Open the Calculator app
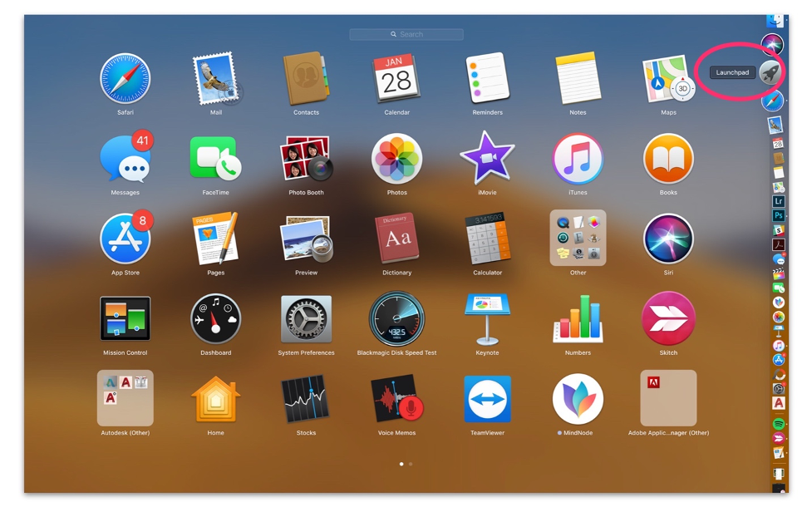This screenshot has height=512, width=812. pyautogui.click(x=487, y=238)
